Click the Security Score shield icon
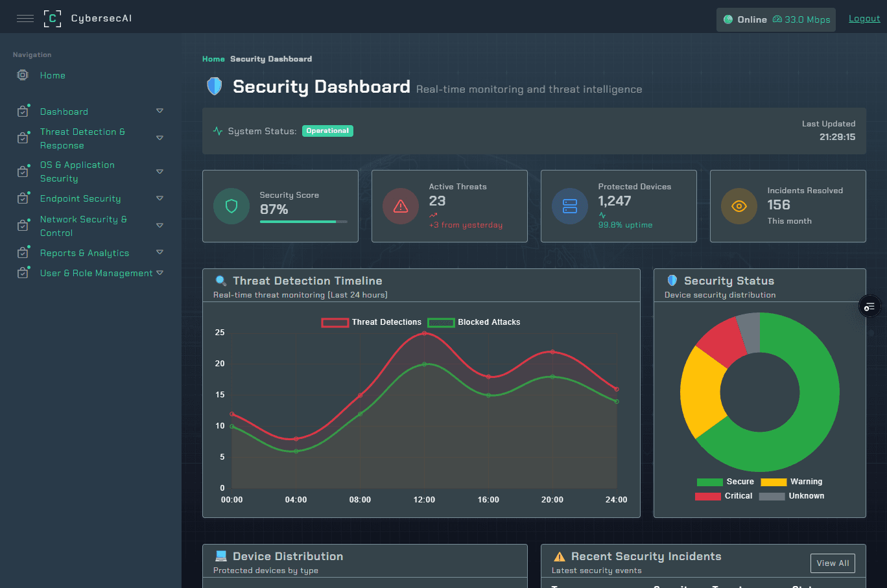The width and height of the screenshot is (887, 588). click(231, 206)
